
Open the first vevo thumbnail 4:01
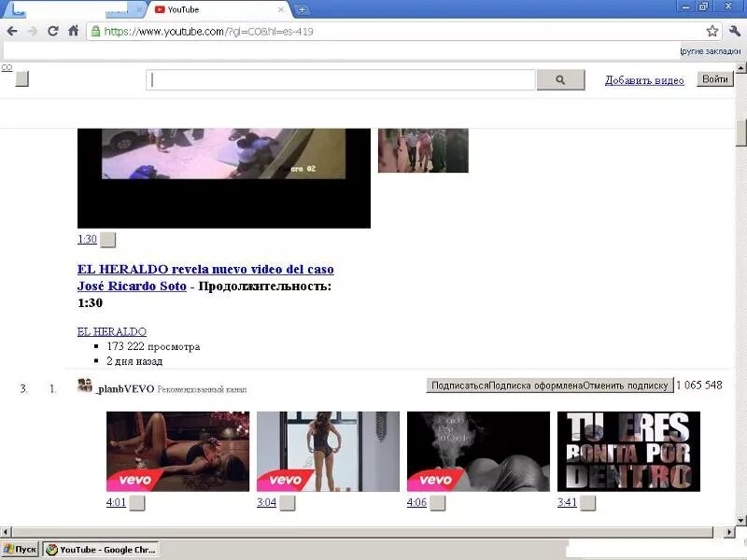coord(177,452)
